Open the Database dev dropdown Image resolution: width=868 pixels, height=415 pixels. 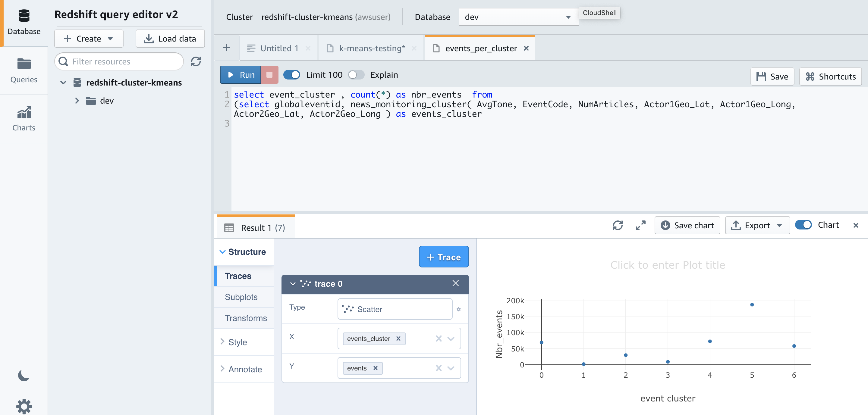[518, 17]
